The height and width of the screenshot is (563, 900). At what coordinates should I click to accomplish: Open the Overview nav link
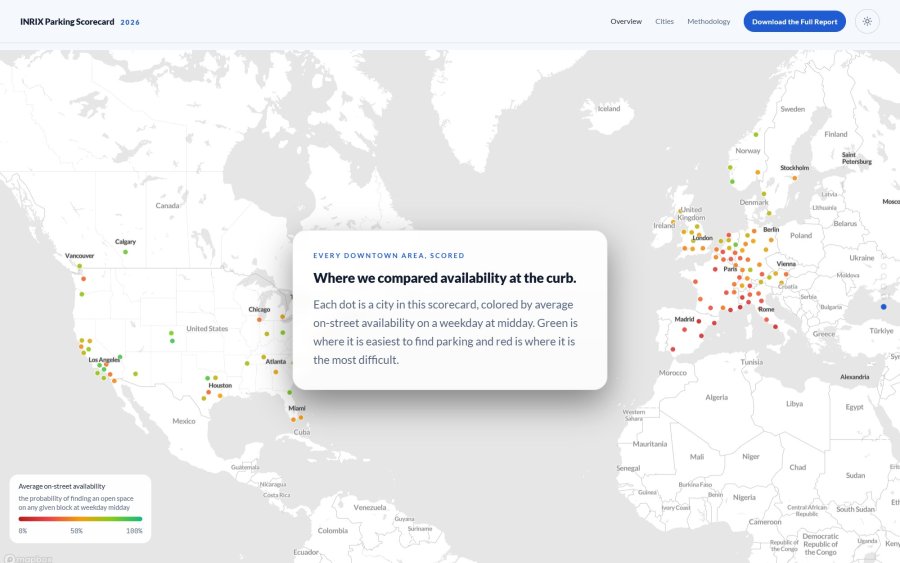626,21
